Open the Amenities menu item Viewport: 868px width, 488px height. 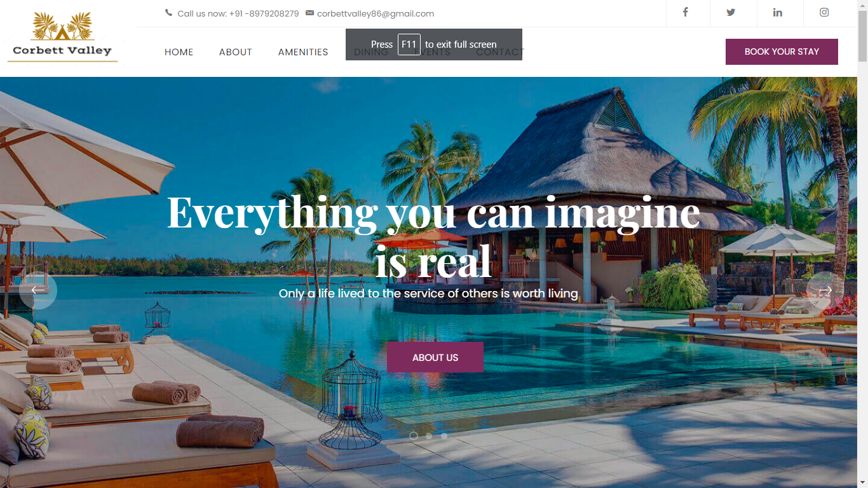coord(303,52)
